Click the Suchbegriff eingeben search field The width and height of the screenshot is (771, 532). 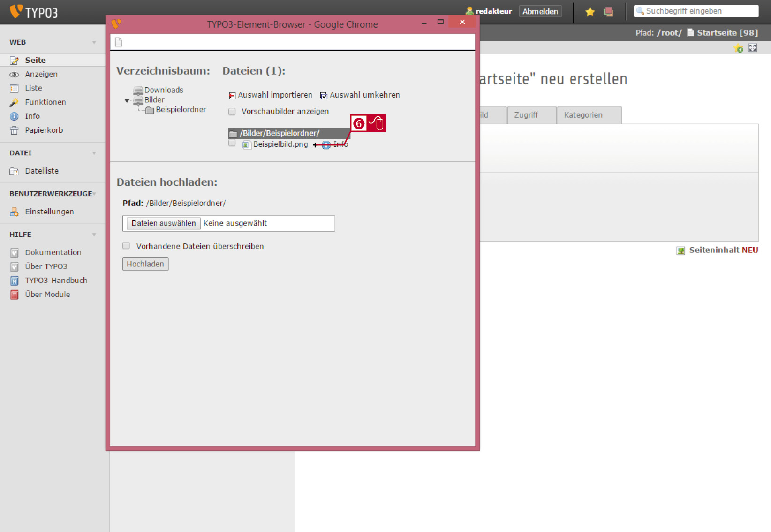(696, 11)
